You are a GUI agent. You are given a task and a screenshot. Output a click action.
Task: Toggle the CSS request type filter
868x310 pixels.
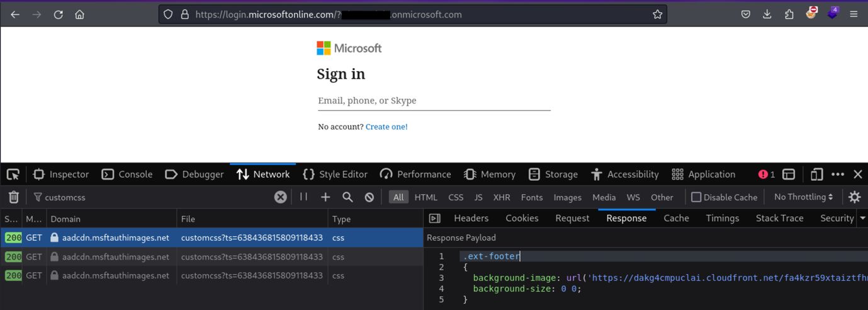point(456,197)
